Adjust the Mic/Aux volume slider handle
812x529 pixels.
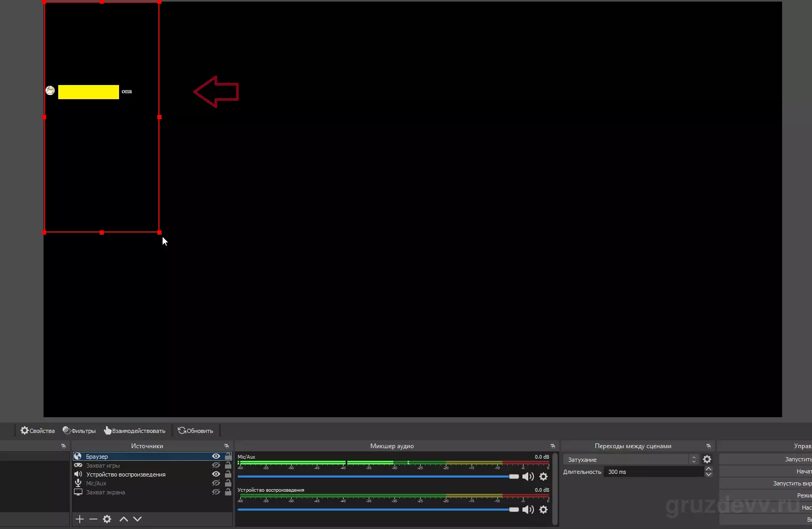coord(514,477)
